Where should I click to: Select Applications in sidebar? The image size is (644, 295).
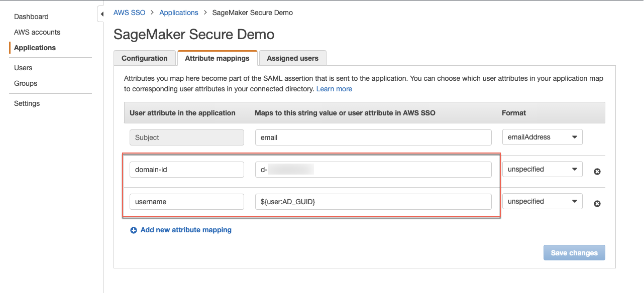[x=35, y=48]
